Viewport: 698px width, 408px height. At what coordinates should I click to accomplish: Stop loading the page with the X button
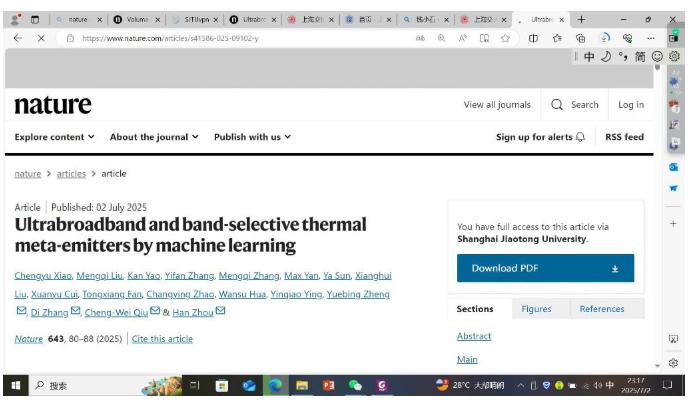point(41,38)
